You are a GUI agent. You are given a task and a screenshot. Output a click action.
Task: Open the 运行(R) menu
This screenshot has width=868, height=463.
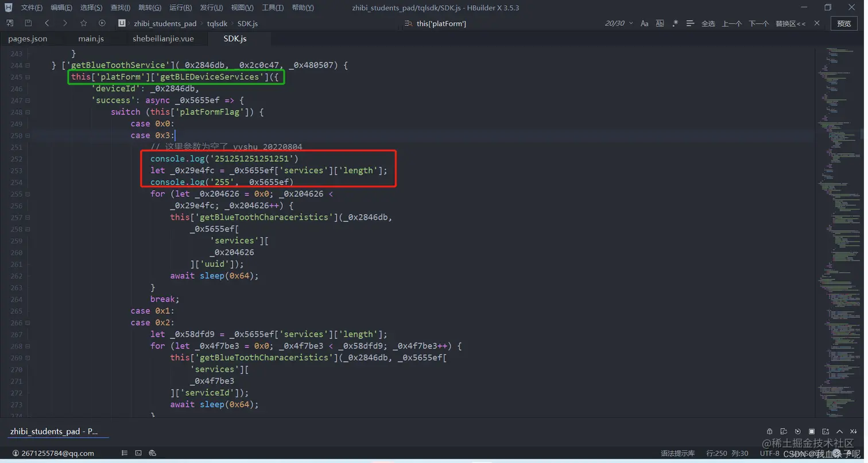[181, 7]
